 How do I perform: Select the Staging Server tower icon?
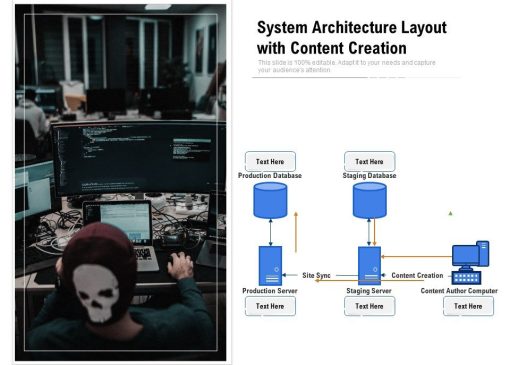coord(369,266)
